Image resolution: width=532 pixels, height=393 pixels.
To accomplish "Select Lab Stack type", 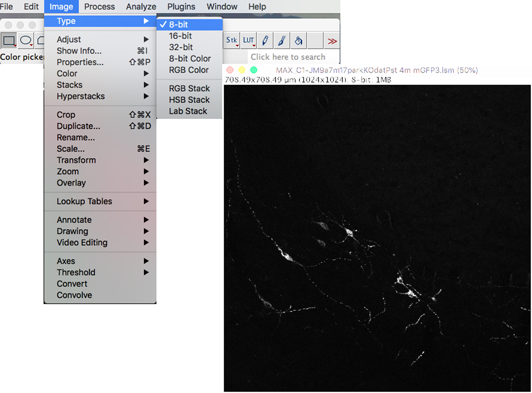I will 189,111.
